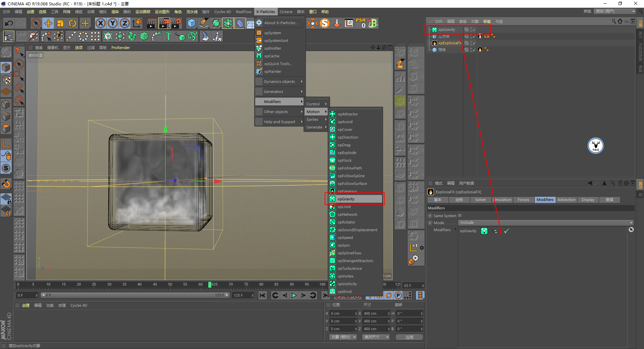This screenshot has width=644, height=349.
Task: Click the xpVortex modifier icon
Action: 332,276
